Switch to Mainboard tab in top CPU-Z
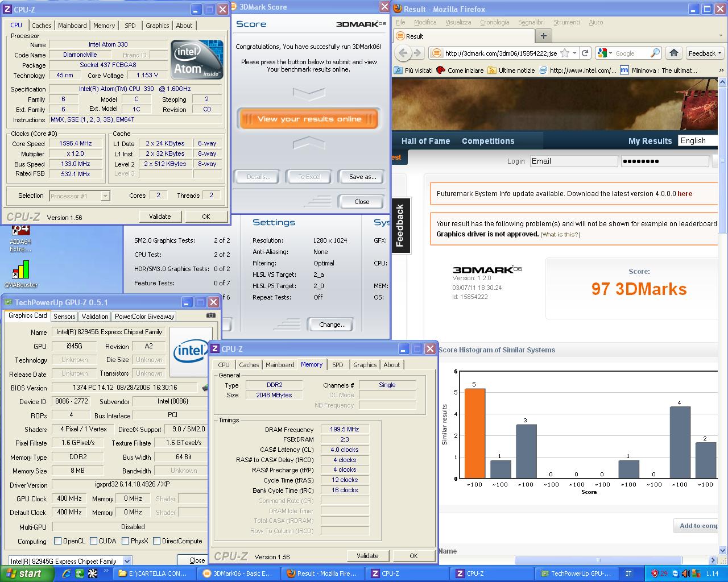This screenshot has height=582, width=728. pyautogui.click(x=72, y=26)
